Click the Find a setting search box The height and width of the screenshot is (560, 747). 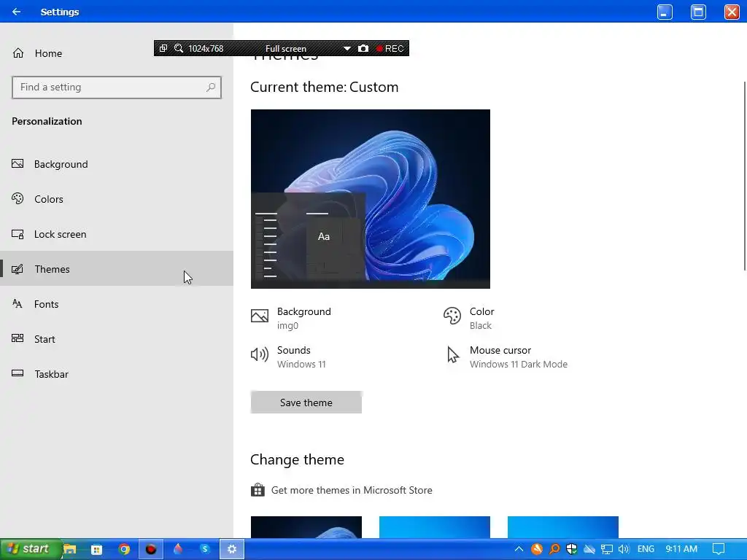pyautogui.click(x=117, y=87)
